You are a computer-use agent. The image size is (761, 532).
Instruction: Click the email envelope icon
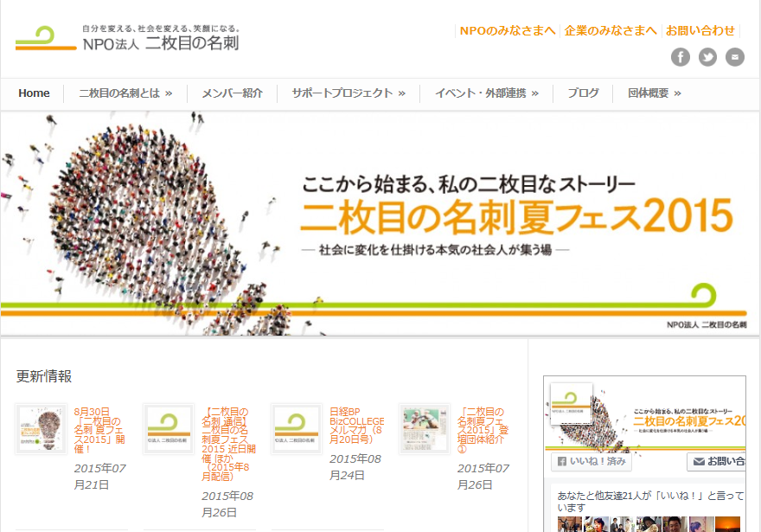[x=734, y=57]
